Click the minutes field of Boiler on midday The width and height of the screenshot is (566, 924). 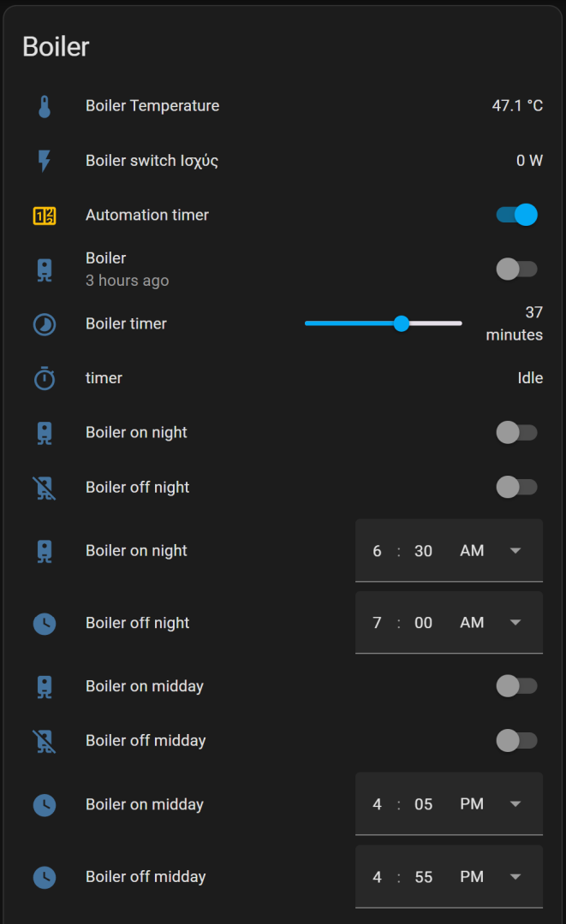pos(423,804)
